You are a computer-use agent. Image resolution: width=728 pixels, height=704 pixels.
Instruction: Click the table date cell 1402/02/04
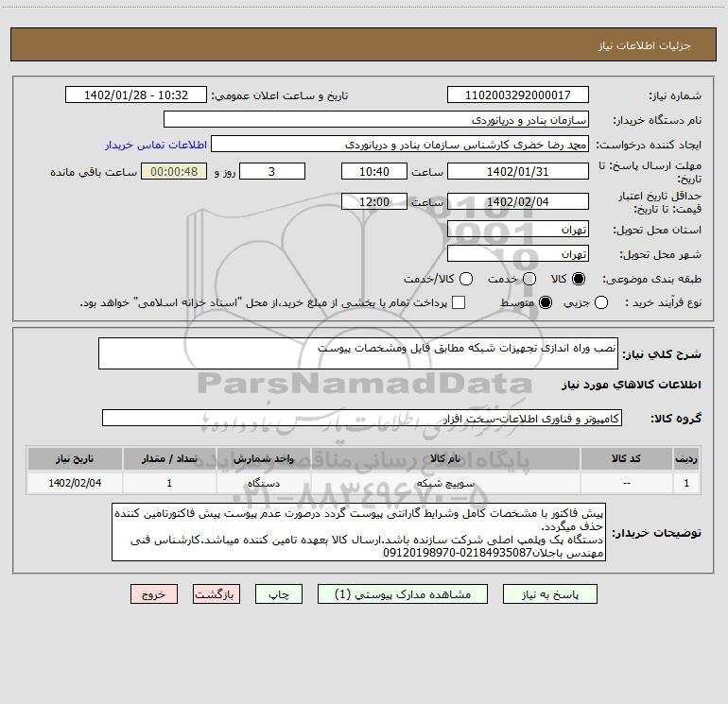pyautogui.click(x=75, y=483)
